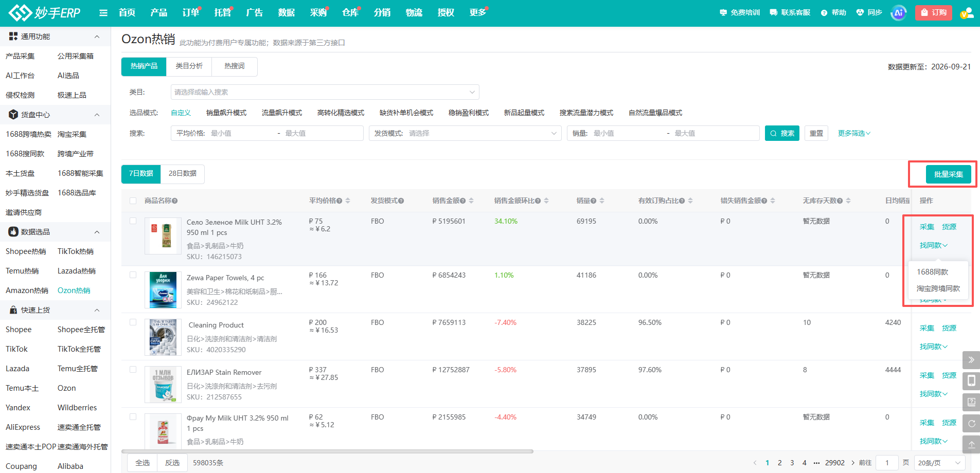
Task: Choose 1688同款 from the dropdown menu
Action: tap(932, 271)
